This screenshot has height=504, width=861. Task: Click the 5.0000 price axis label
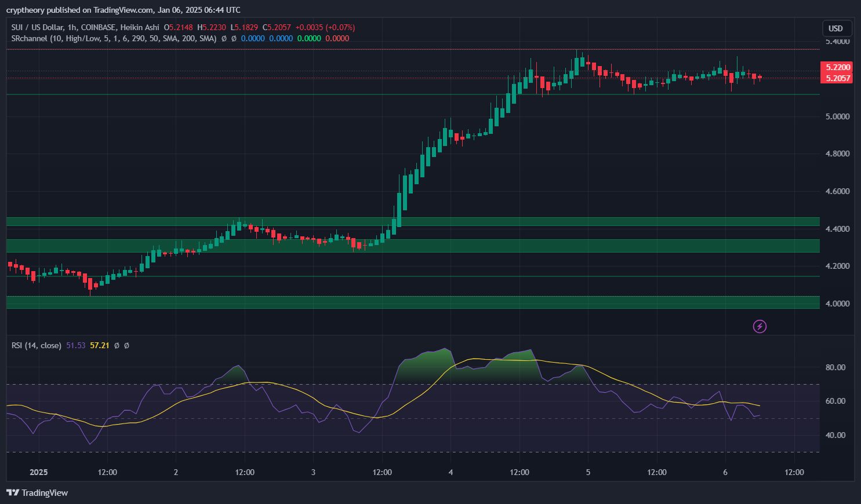pyautogui.click(x=837, y=116)
